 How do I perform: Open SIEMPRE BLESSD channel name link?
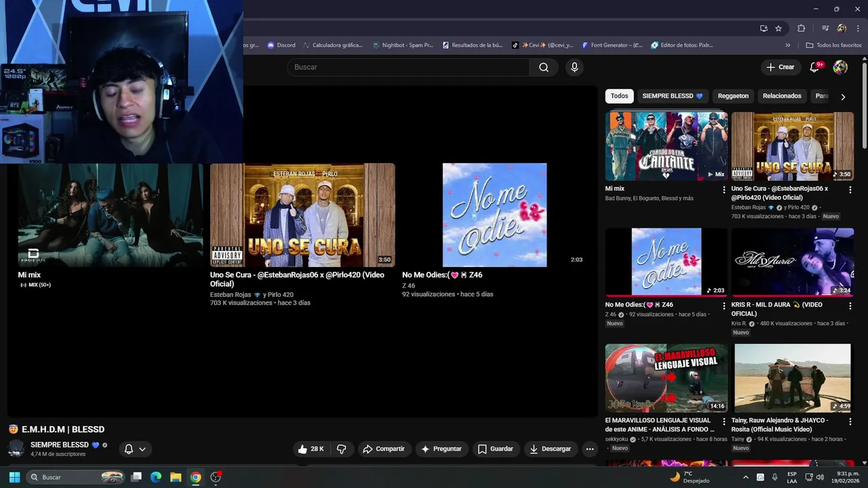[x=60, y=445]
